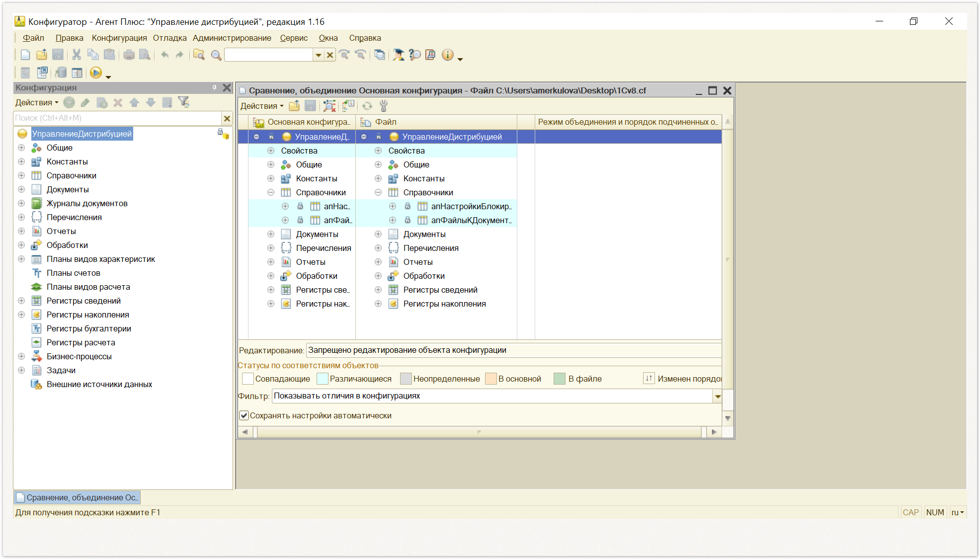
Task: Open the Правка menu
Action: coord(70,38)
